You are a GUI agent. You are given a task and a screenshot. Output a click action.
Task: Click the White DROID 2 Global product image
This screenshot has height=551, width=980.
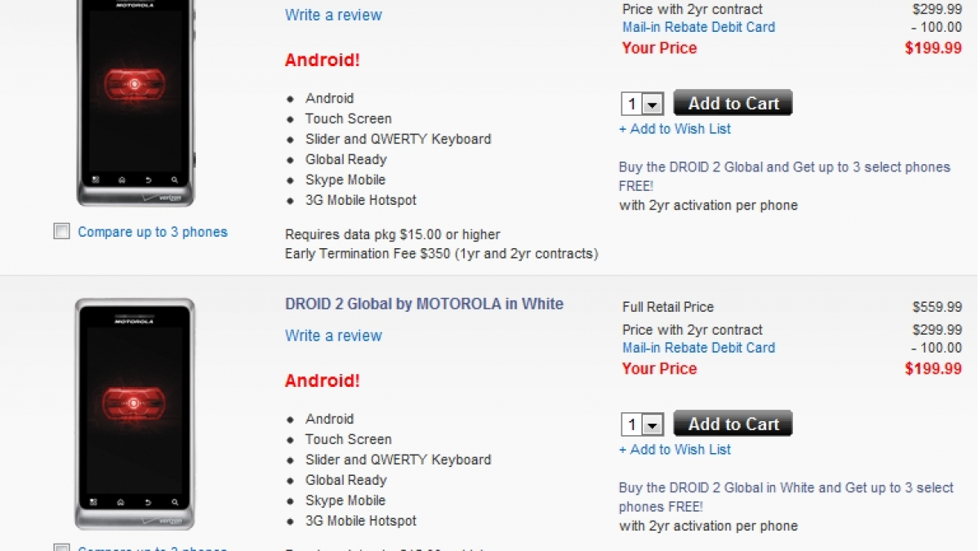136,412
